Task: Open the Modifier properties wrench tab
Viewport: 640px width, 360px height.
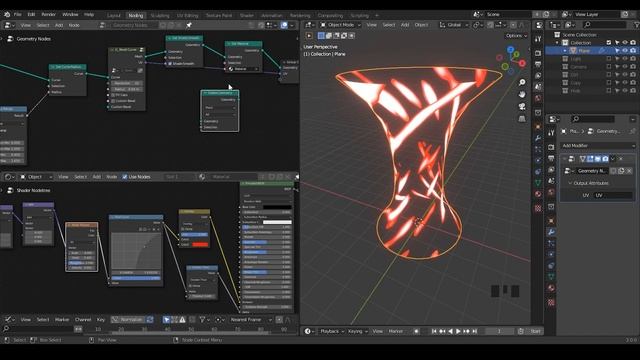Action: click(551, 232)
